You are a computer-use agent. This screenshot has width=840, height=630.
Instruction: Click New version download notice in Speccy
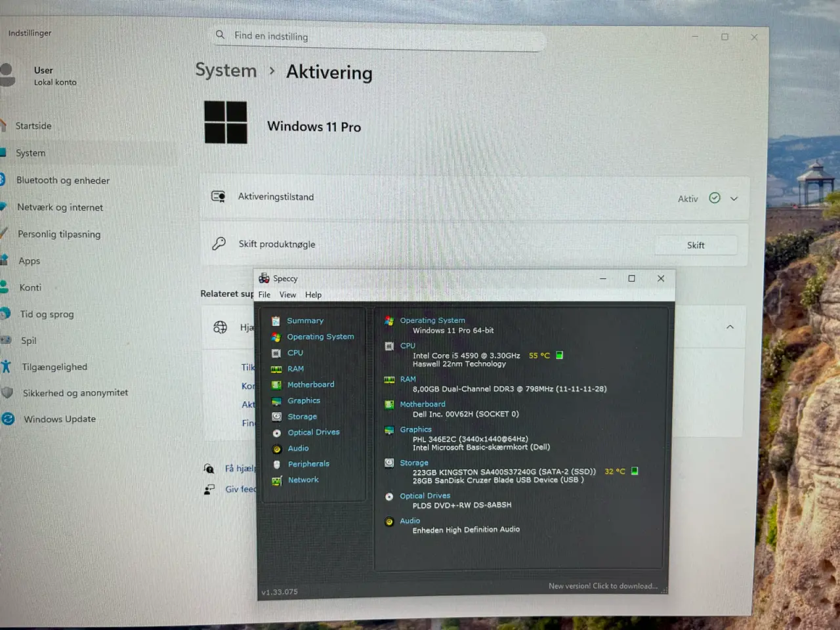(603, 586)
